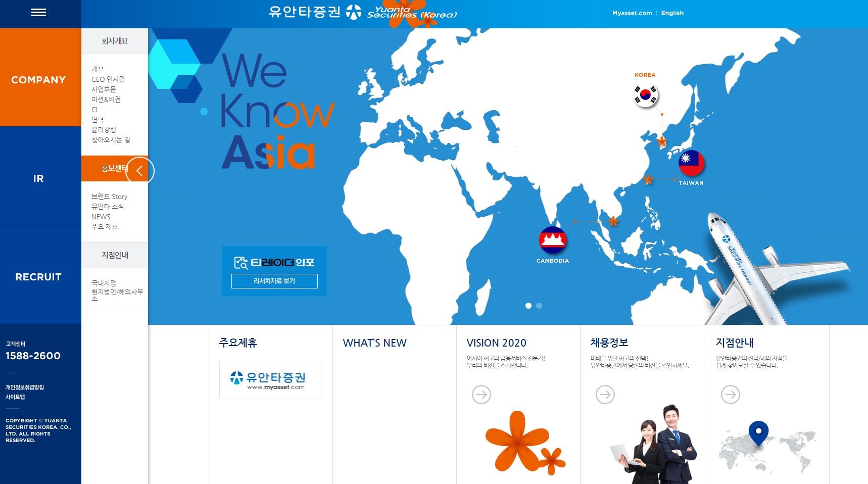Screen dimensions: 868x484
Task: Open Vision 2020 arrow circle icon
Action: [x=481, y=395]
